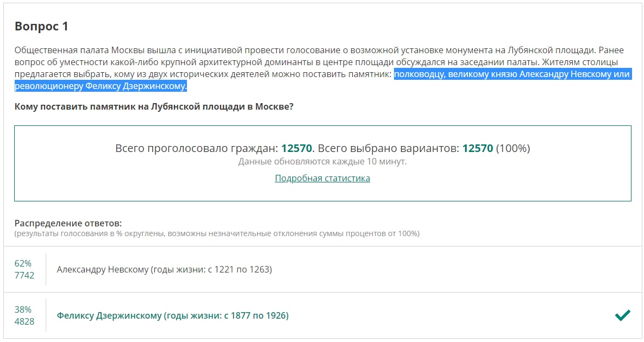Screen dimensions: 644x342
Task: Click the first 12570 total voters number
Action: click(x=297, y=148)
